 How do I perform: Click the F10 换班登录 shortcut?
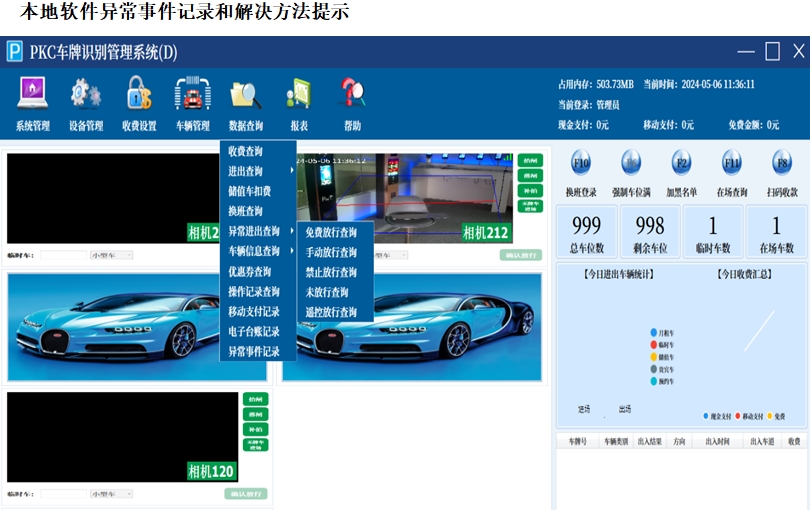pyautogui.click(x=581, y=163)
